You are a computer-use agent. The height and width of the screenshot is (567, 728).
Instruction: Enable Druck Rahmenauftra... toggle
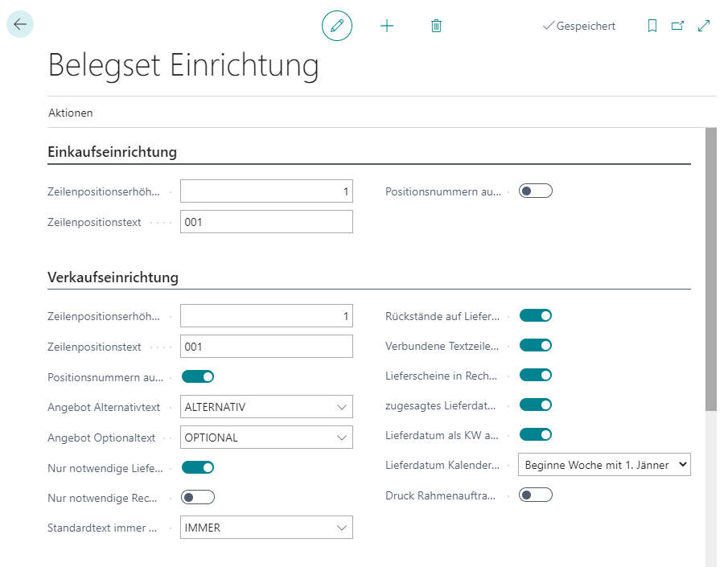click(535, 495)
